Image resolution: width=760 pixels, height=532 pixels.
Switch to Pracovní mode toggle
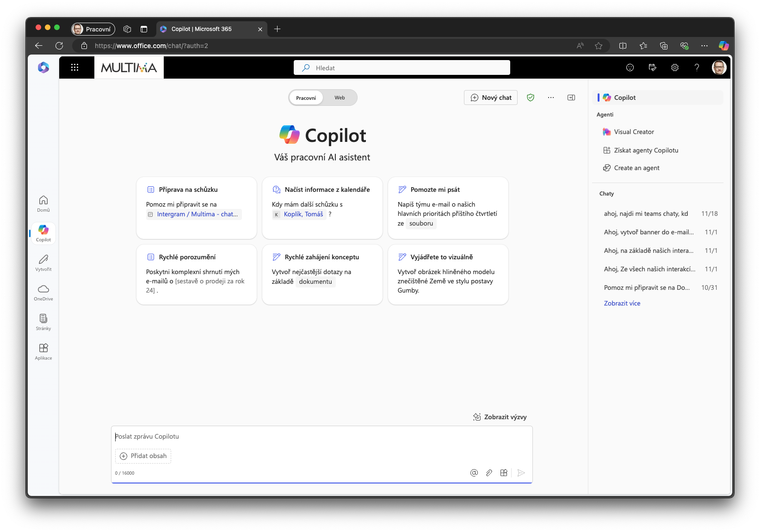point(306,98)
